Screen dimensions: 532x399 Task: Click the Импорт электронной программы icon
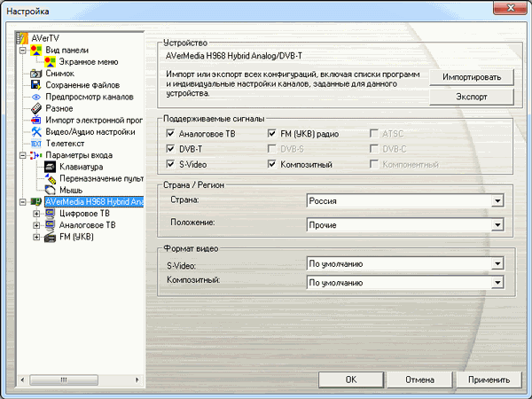[36, 120]
